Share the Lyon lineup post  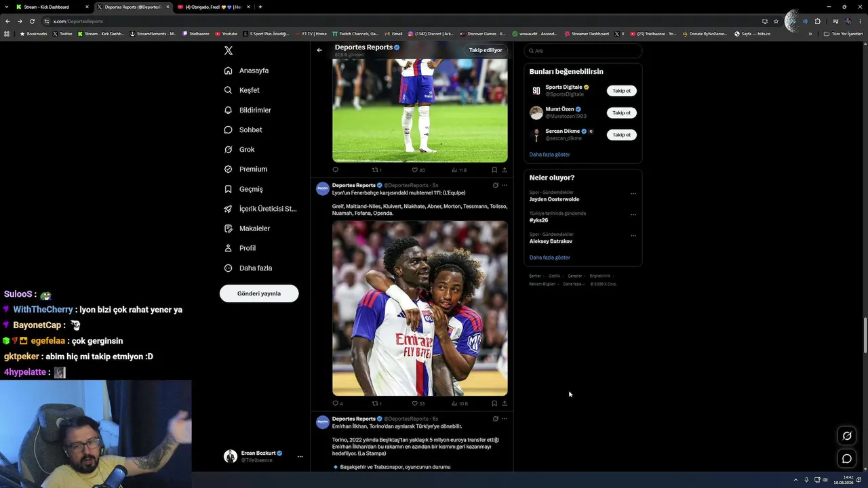(505, 403)
